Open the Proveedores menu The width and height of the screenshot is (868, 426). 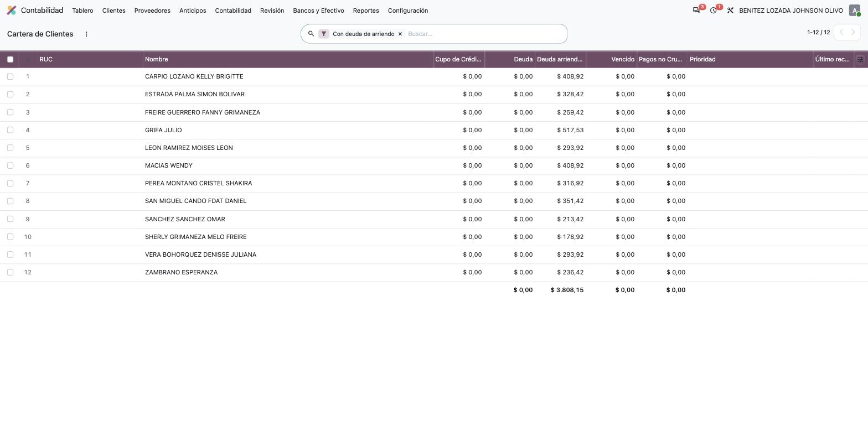tap(152, 11)
